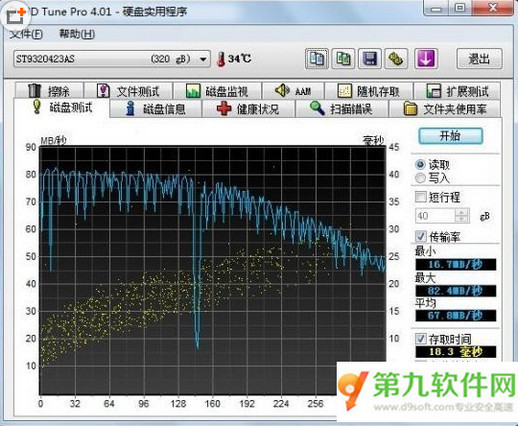Click the maximum value 82.4MB/秒
Image resolution: width=518 pixels, height=426 pixels.
click(x=456, y=291)
